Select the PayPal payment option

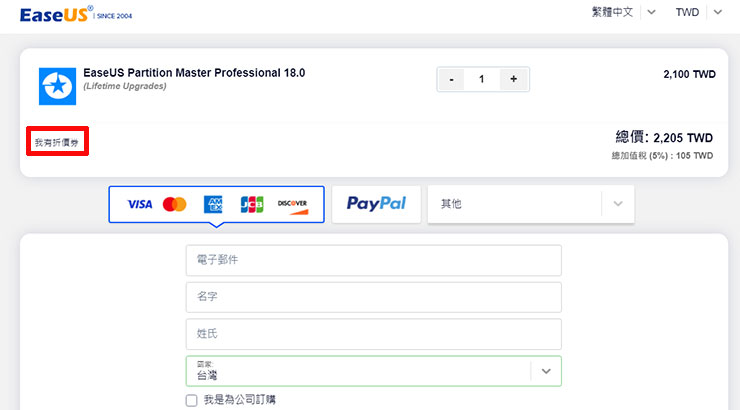tap(376, 204)
